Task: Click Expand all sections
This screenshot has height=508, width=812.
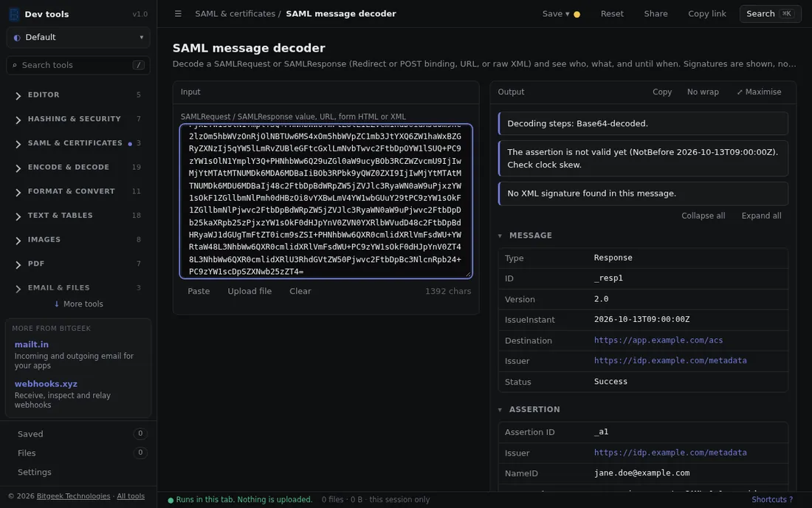Action: coord(761,216)
